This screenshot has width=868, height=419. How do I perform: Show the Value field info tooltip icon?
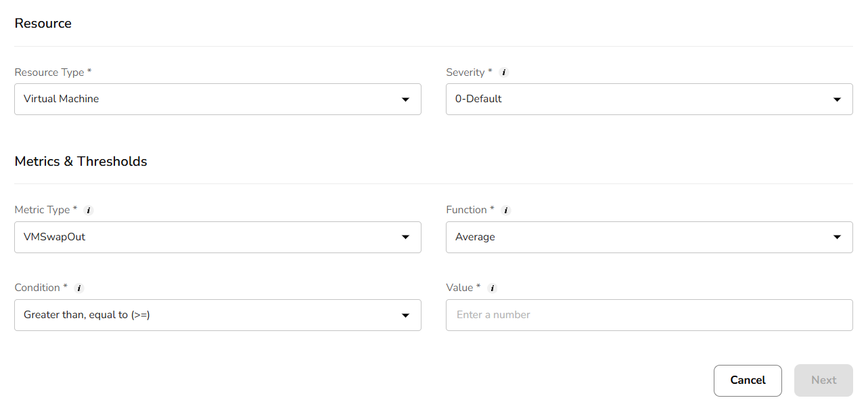pos(492,288)
